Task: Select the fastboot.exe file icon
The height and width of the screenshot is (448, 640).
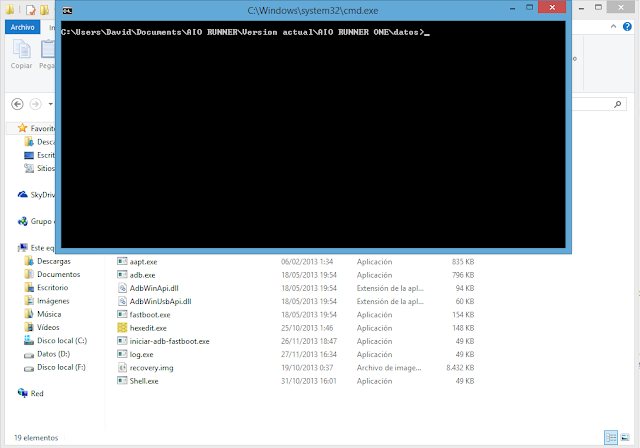Action: click(122, 314)
